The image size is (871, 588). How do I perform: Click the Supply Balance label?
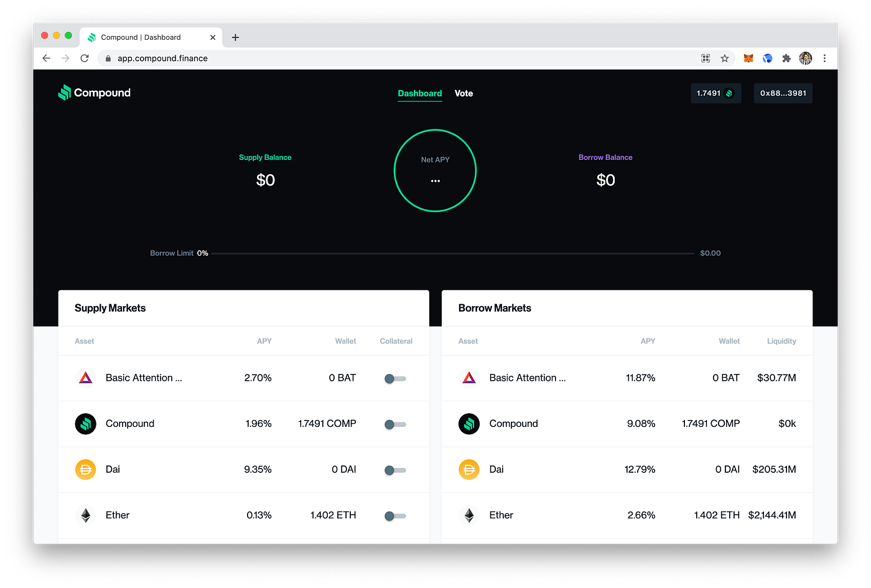pos(265,157)
